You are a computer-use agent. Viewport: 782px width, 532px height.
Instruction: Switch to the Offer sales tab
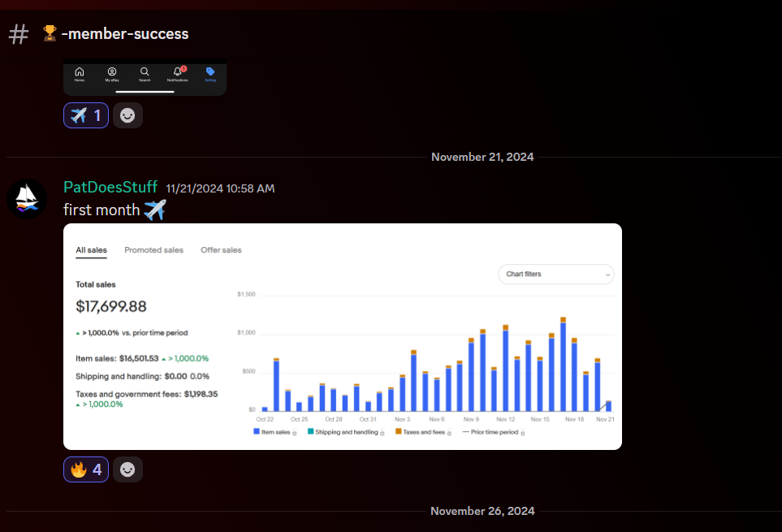[x=221, y=250]
